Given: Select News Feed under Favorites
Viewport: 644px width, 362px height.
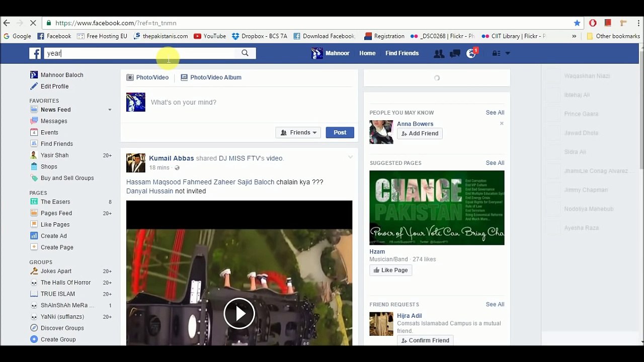Looking at the screenshot, I should 55,110.
